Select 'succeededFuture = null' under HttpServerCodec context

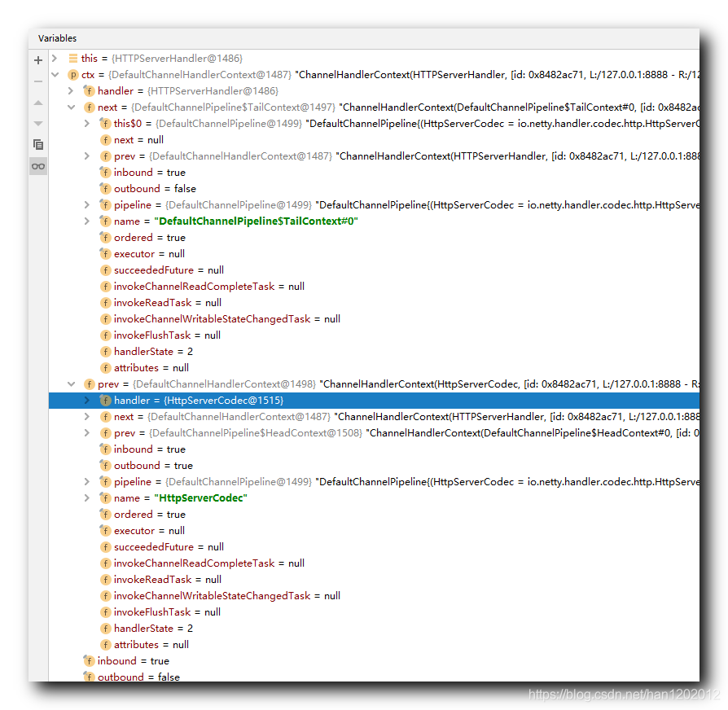coord(374,546)
